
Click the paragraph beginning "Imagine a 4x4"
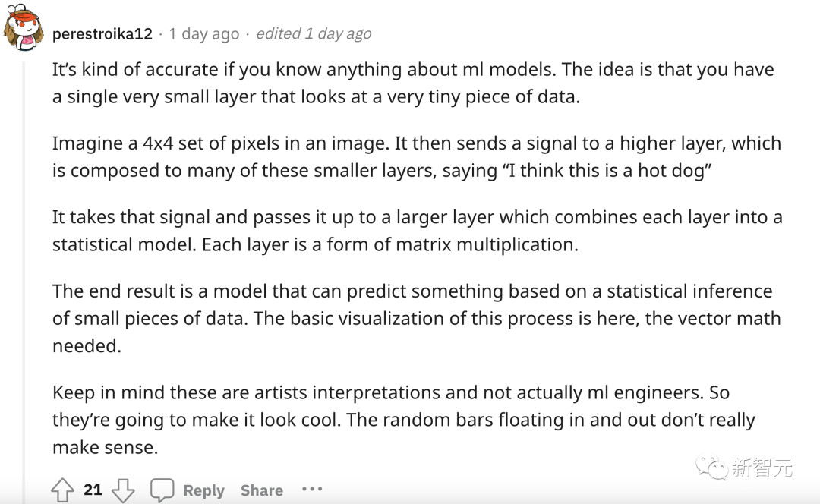[417, 157]
